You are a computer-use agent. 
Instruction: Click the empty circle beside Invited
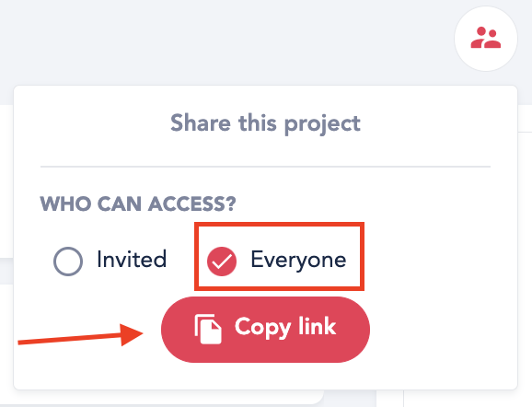(x=68, y=261)
